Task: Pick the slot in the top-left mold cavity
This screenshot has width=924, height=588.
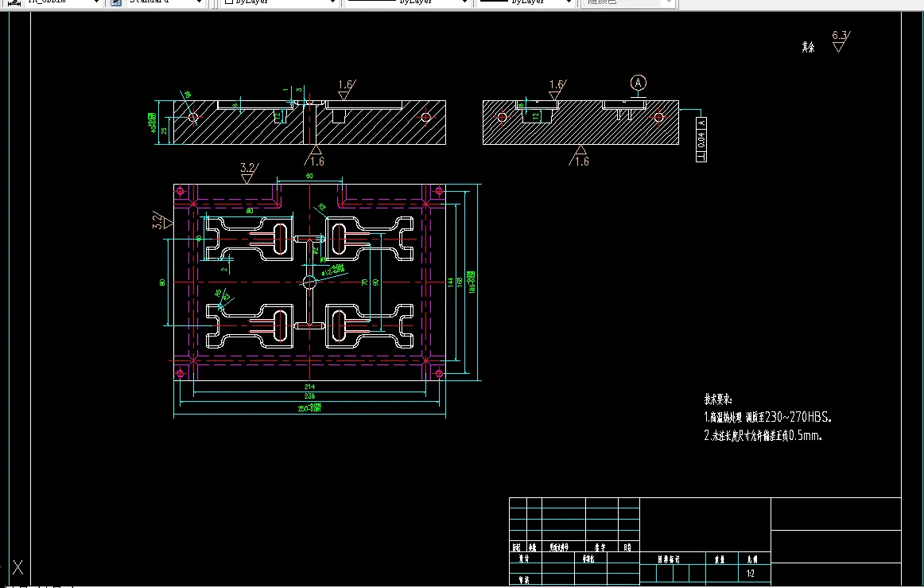Action: point(280,239)
